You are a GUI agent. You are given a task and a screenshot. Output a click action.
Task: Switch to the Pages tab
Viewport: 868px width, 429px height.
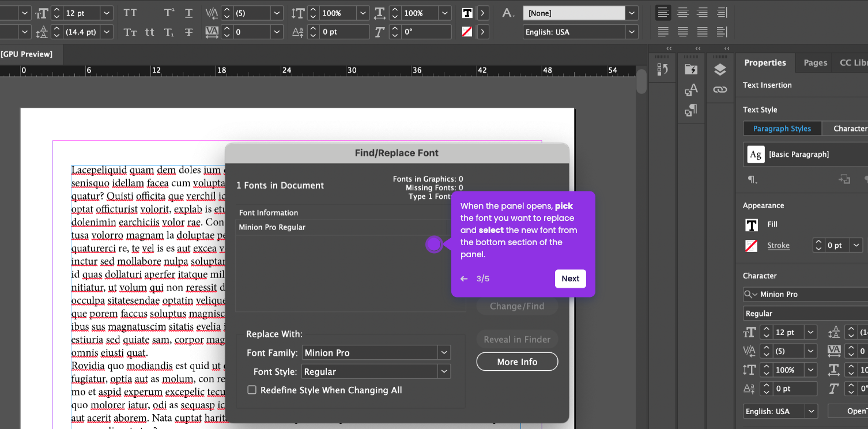tap(815, 63)
